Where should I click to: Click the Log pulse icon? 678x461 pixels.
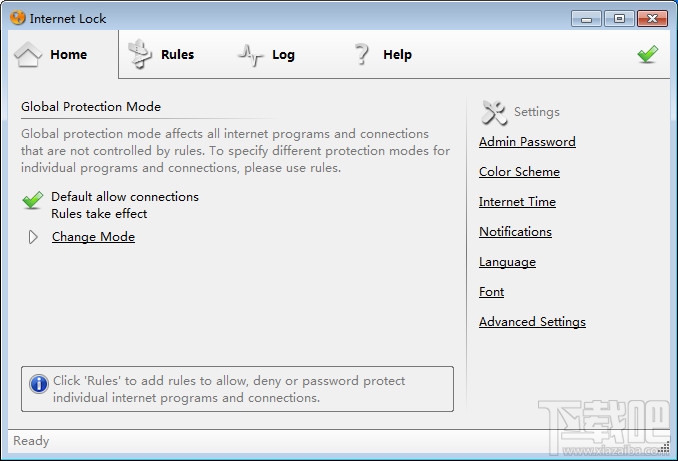tap(250, 55)
